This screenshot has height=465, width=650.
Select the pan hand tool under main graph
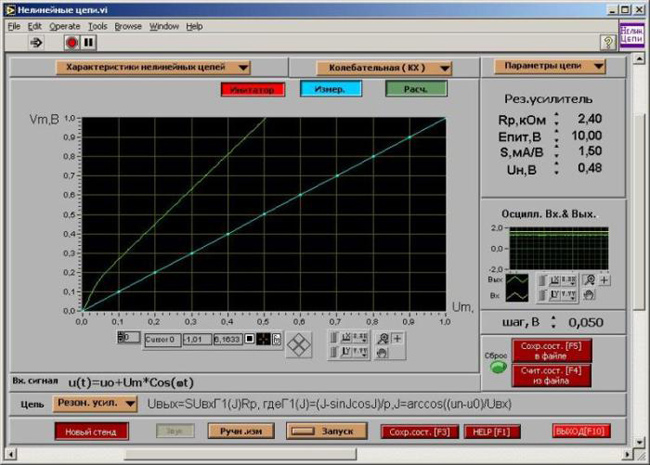(382, 353)
